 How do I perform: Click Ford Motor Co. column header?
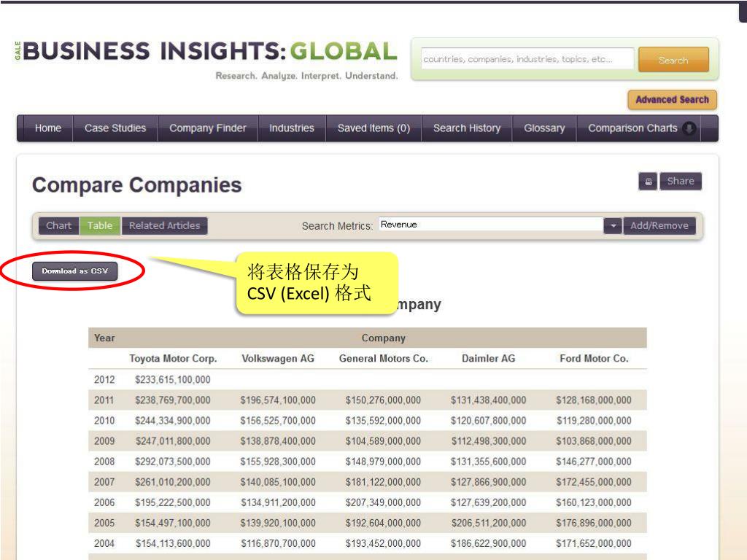pos(594,359)
